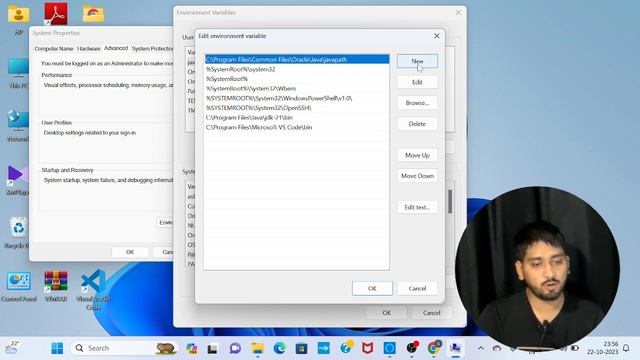The width and height of the screenshot is (640, 360).
Task: Click the Edit text... button
Action: click(417, 207)
